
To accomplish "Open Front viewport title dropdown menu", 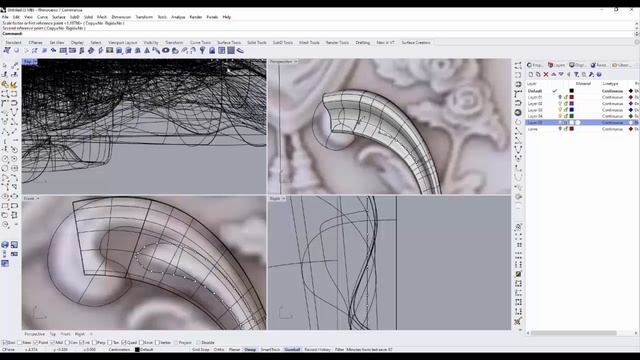I will (x=38, y=198).
